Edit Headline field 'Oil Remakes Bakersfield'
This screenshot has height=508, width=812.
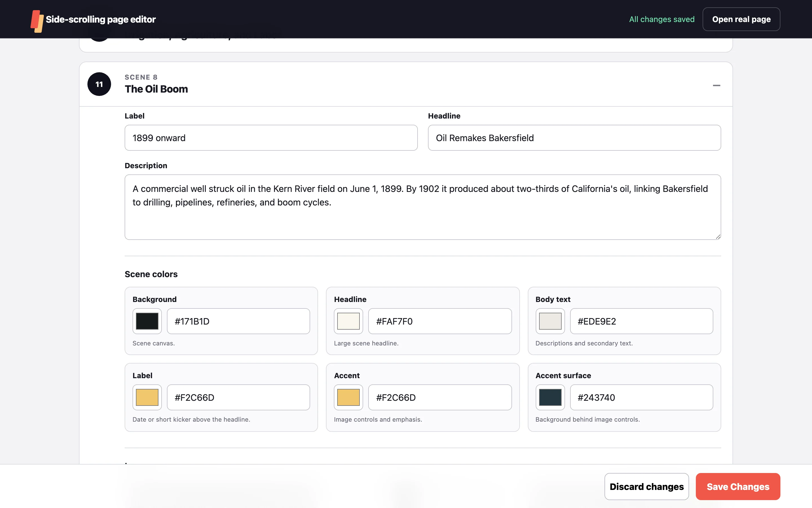pyautogui.click(x=574, y=138)
